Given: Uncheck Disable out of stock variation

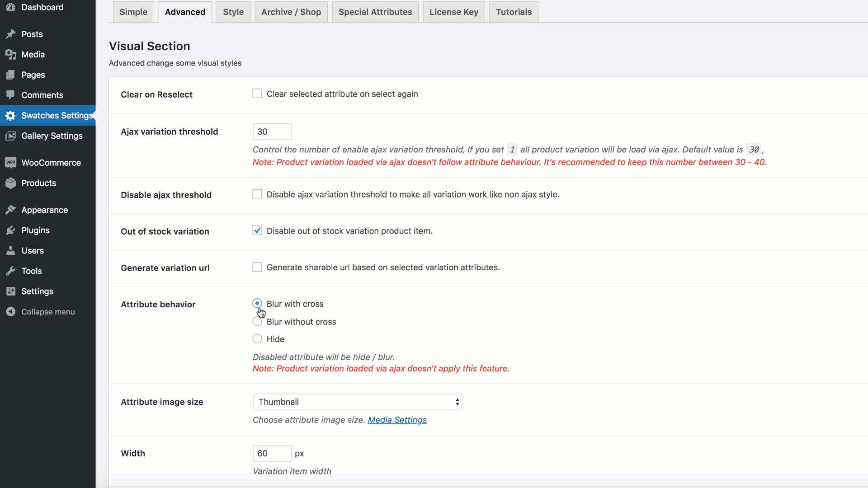Looking at the screenshot, I should point(257,230).
